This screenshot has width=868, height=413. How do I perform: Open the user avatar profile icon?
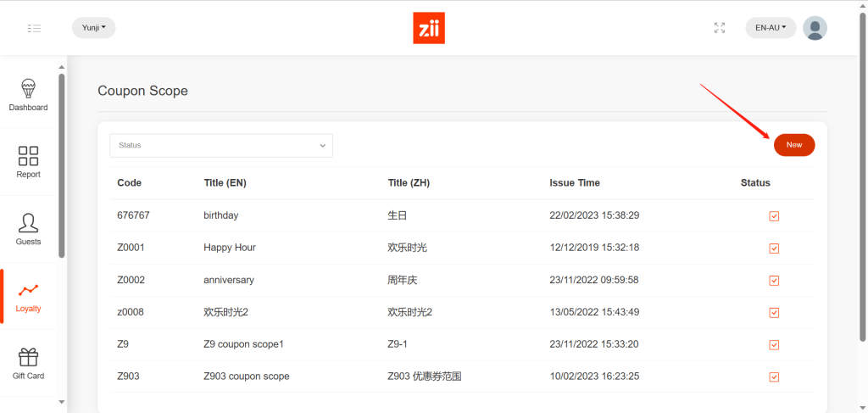point(815,28)
